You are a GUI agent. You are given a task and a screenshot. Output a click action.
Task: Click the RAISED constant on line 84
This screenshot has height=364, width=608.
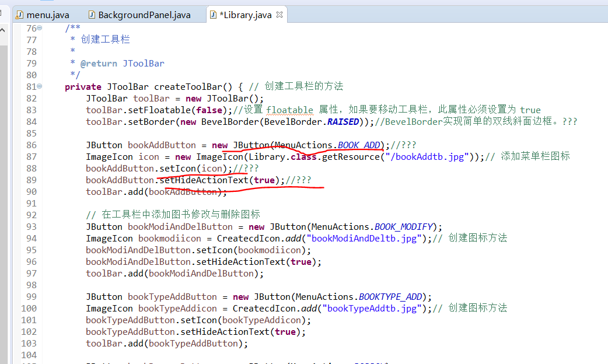tap(343, 122)
